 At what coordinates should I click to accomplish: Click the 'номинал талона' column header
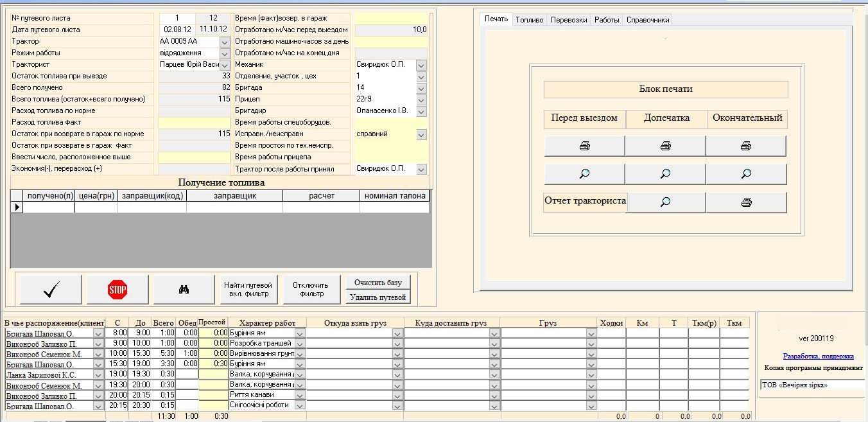[394, 196]
